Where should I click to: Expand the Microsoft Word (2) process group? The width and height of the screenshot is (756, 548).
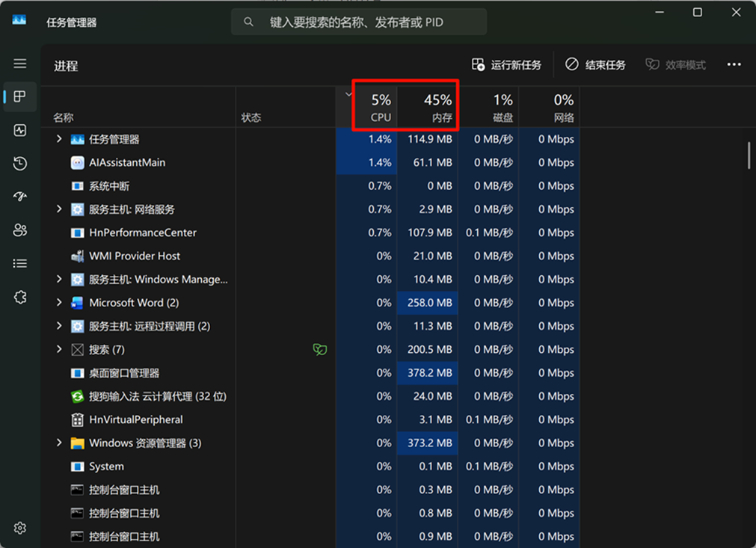coord(59,303)
